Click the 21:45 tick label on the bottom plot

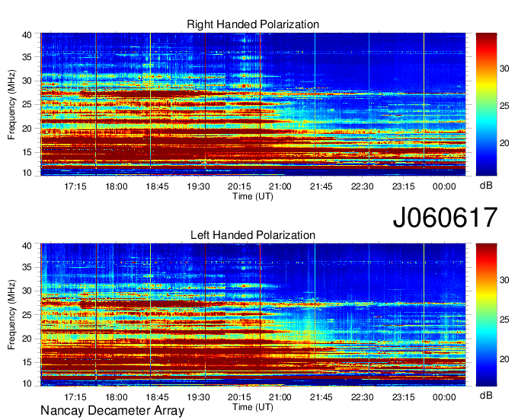[321, 397]
